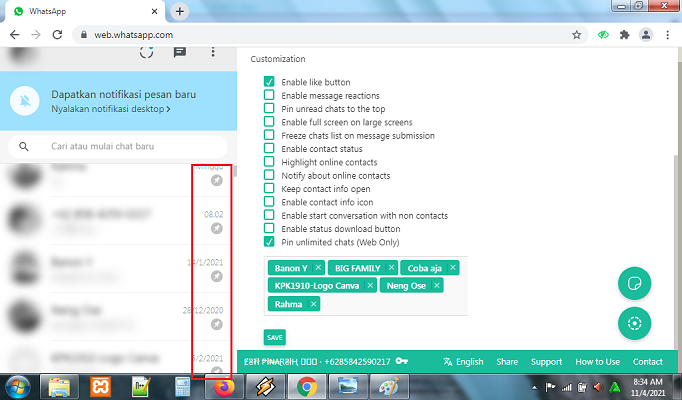Image resolution: width=682 pixels, height=400 pixels.
Task: Click Support in bottom bar
Action: click(546, 362)
